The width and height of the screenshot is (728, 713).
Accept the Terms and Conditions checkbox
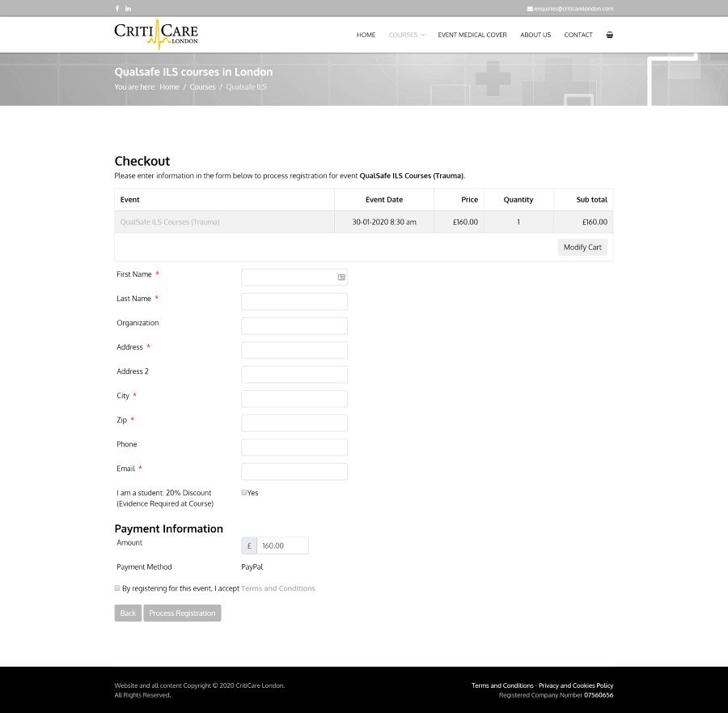(x=117, y=588)
